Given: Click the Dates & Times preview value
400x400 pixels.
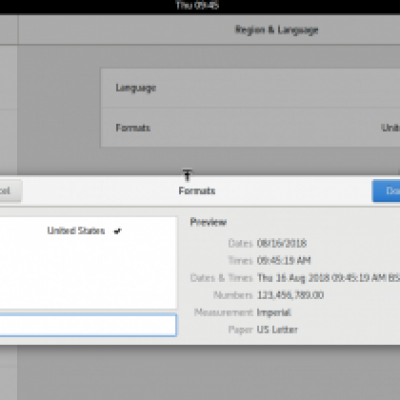Looking at the screenshot, I should 328,278.
